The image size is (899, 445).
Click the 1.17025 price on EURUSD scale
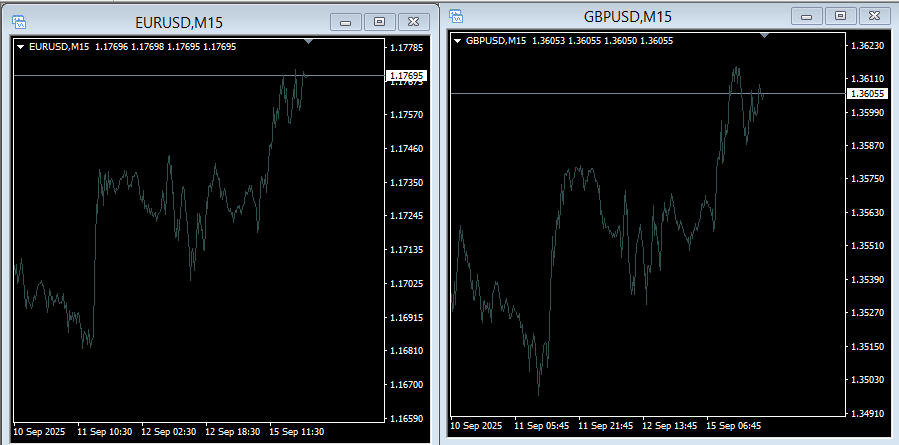[x=406, y=283]
